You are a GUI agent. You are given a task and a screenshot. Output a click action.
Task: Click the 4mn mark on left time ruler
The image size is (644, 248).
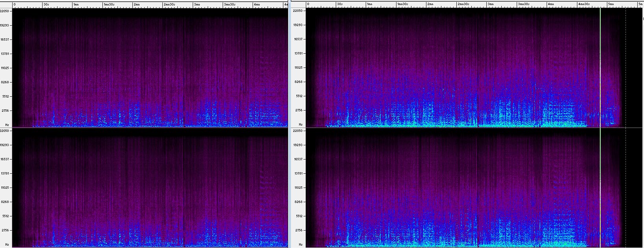(x=257, y=5)
